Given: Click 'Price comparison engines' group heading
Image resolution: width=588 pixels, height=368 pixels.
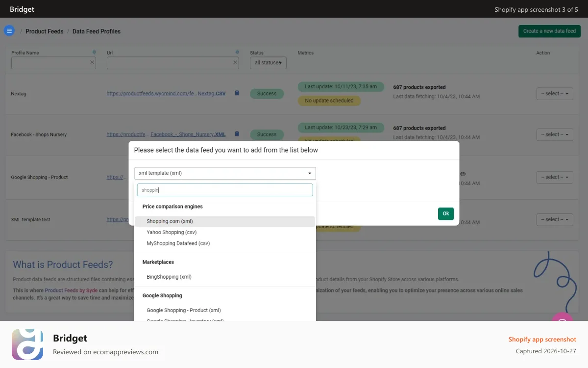Looking at the screenshot, I should (172, 207).
